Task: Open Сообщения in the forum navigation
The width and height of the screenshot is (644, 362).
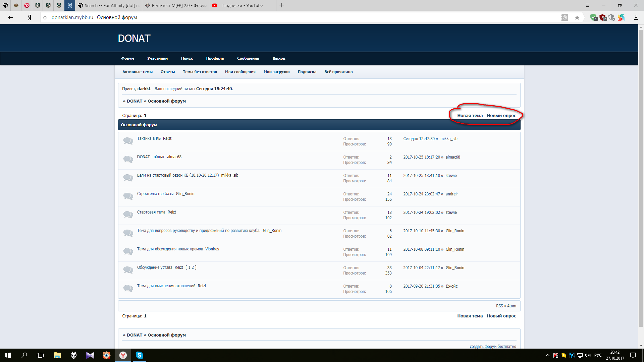Action: (x=248, y=58)
